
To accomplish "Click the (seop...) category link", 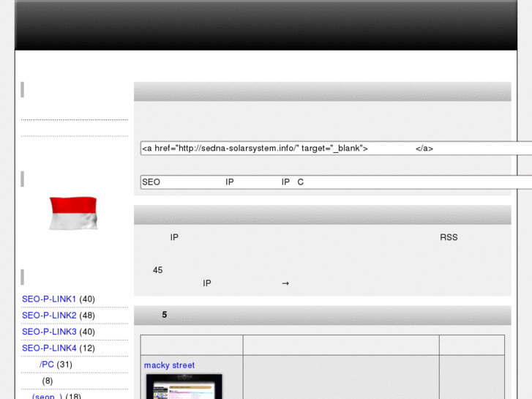I will 47,396.
